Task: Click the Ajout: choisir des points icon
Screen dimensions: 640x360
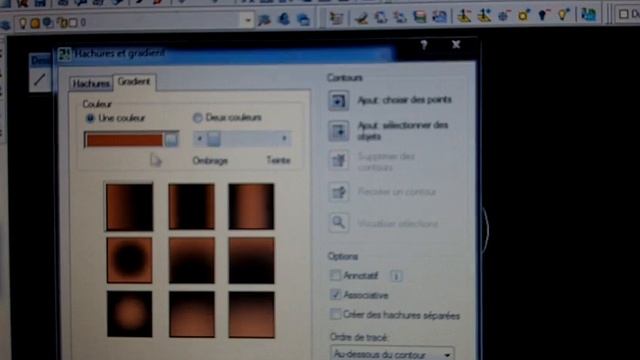Action: click(338, 101)
